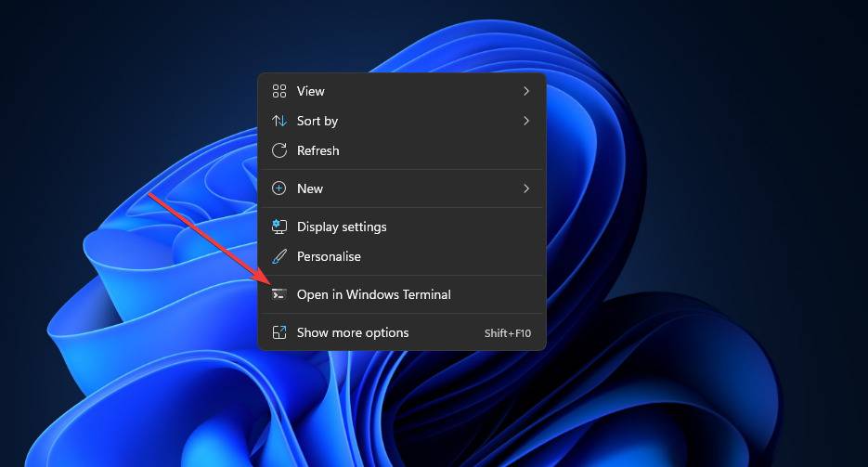Open the New menu entry
Image resolution: width=868 pixels, height=467 pixels.
(402, 188)
